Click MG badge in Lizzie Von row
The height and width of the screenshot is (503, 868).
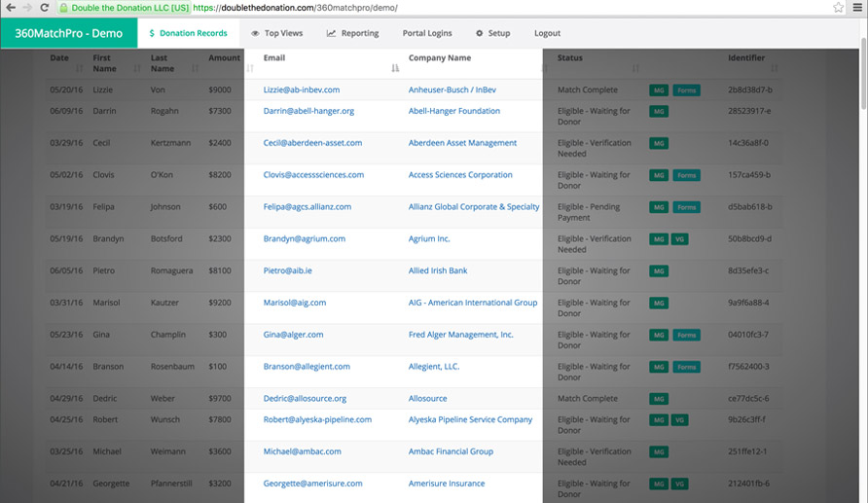click(659, 90)
